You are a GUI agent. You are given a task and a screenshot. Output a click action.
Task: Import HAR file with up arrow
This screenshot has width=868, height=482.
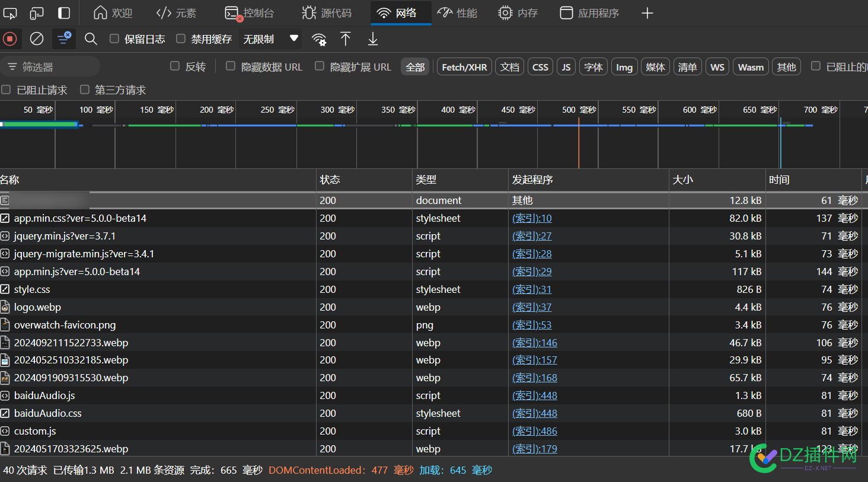[346, 39]
